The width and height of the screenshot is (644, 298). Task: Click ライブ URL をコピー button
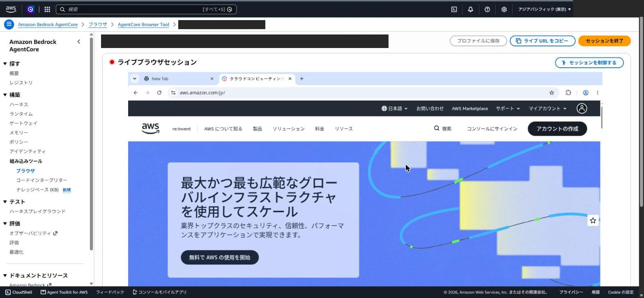[542, 41]
